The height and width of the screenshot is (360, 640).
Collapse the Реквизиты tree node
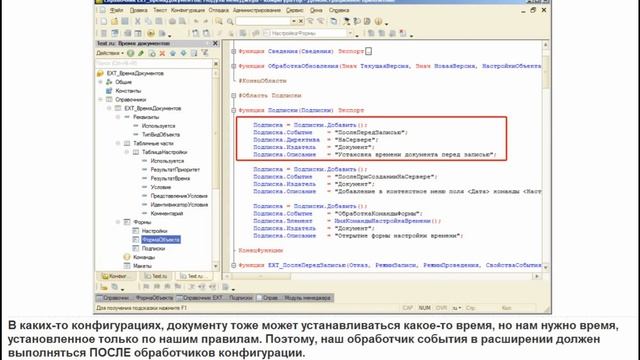118,117
